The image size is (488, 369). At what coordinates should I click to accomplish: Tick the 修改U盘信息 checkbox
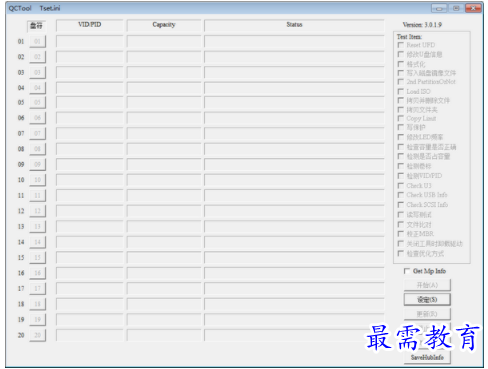tap(401, 54)
